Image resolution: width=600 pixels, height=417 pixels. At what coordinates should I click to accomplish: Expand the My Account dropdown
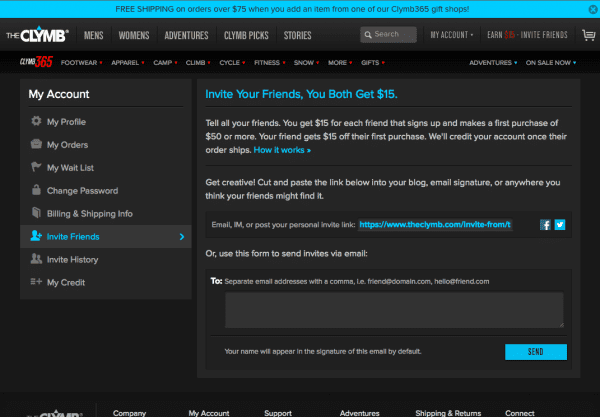pos(452,35)
